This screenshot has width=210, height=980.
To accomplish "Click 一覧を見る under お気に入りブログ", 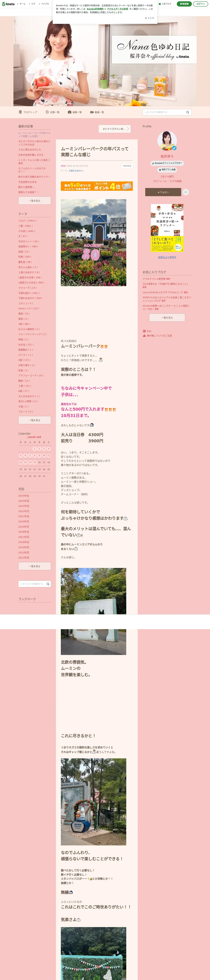I will point(167,318).
